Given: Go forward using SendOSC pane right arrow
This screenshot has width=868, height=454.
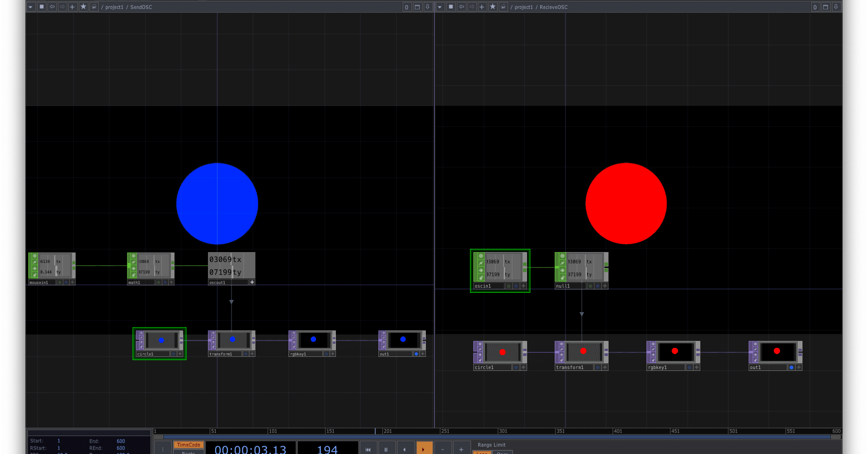Looking at the screenshot, I should point(62,7).
